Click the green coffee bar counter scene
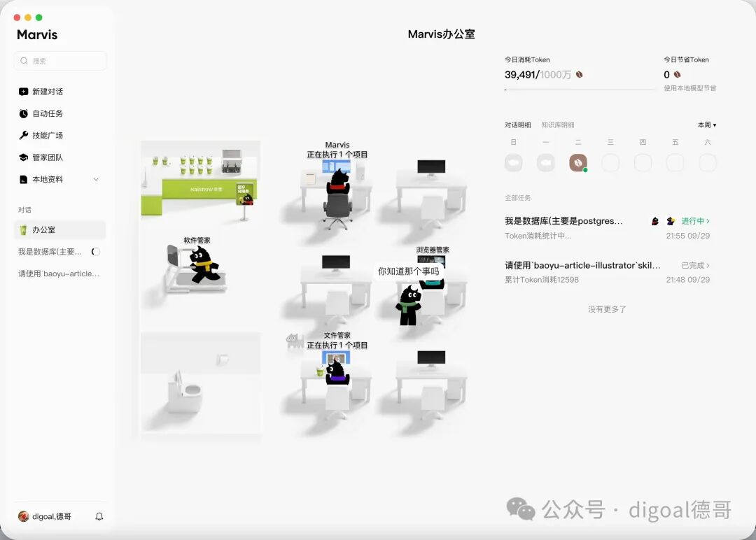The width and height of the screenshot is (756, 540). point(200,183)
